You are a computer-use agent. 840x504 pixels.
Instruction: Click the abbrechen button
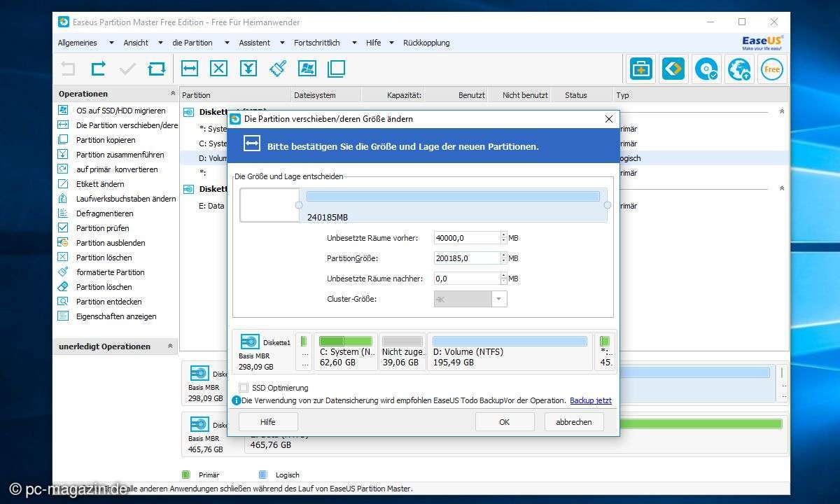pyautogui.click(x=574, y=422)
